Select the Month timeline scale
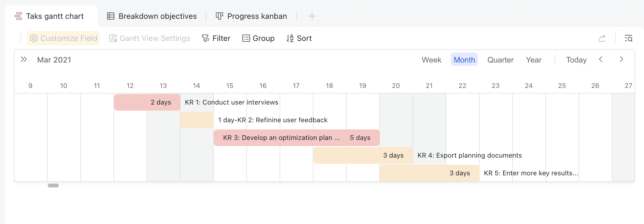The width and height of the screenshot is (644, 224). click(464, 60)
